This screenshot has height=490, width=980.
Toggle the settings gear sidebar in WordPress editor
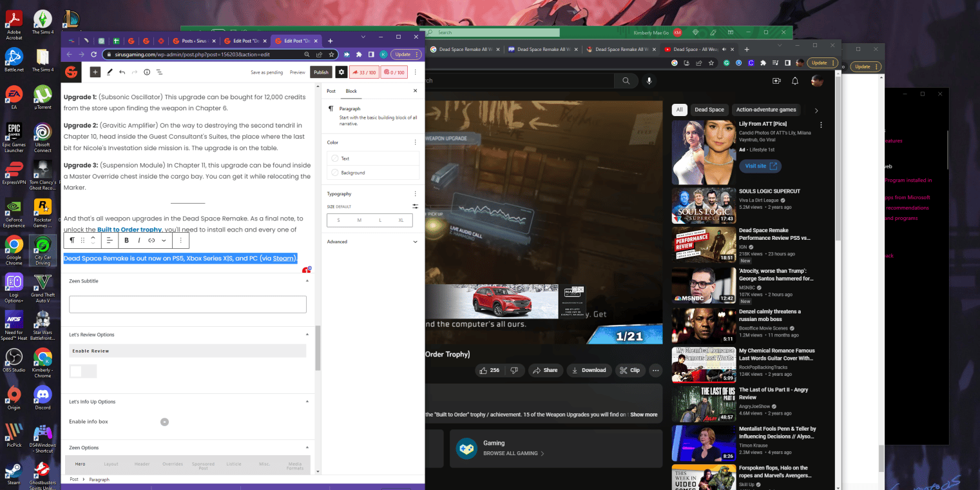pyautogui.click(x=341, y=72)
